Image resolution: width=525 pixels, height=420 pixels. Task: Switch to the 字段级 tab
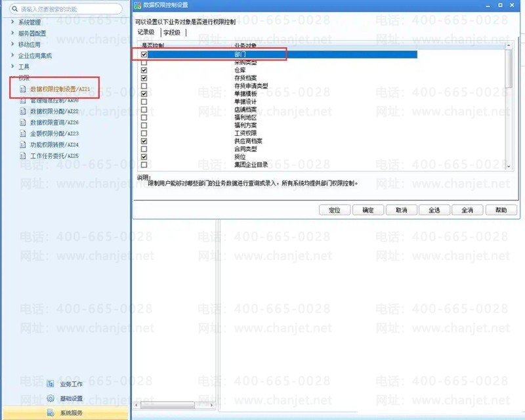pos(172,33)
